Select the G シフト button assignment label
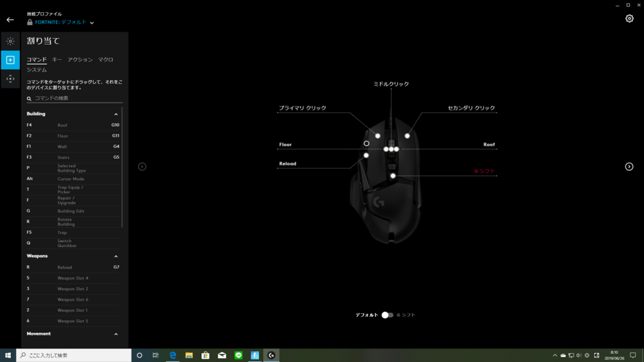Screen dimensions: 644x362 click(x=484, y=171)
